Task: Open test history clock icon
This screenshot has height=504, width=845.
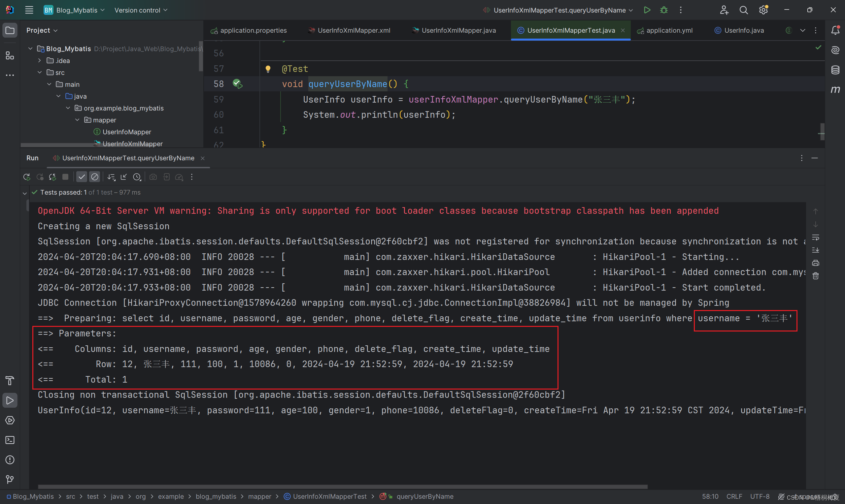Action: coord(137,177)
